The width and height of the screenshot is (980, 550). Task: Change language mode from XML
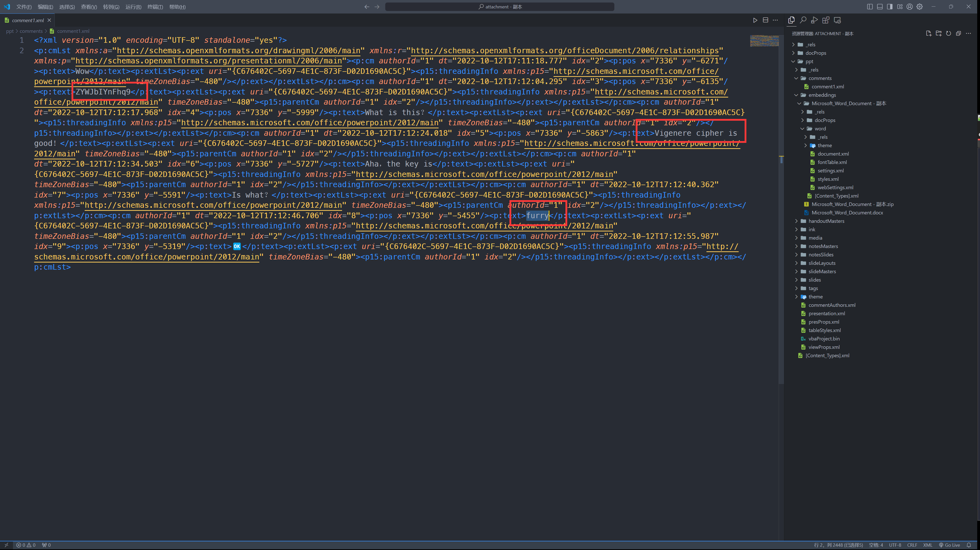click(928, 545)
